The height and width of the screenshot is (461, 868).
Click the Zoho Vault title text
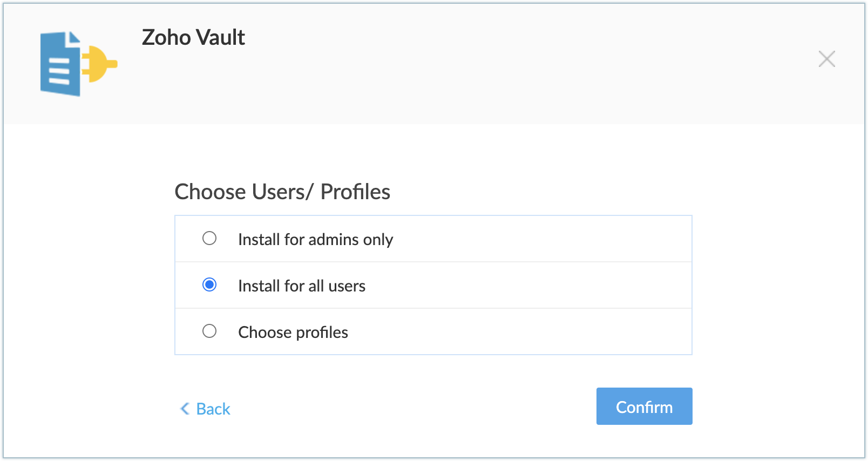click(x=193, y=38)
